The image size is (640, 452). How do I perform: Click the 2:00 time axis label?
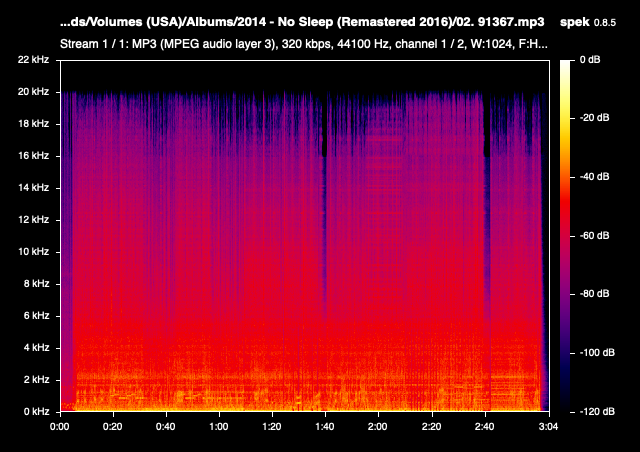pyautogui.click(x=378, y=427)
